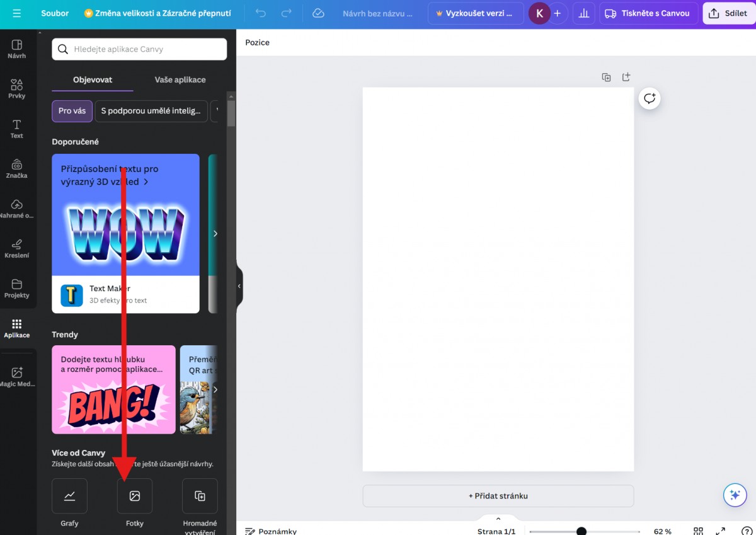Open Canva Assistant sparkle button

(x=735, y=495)
